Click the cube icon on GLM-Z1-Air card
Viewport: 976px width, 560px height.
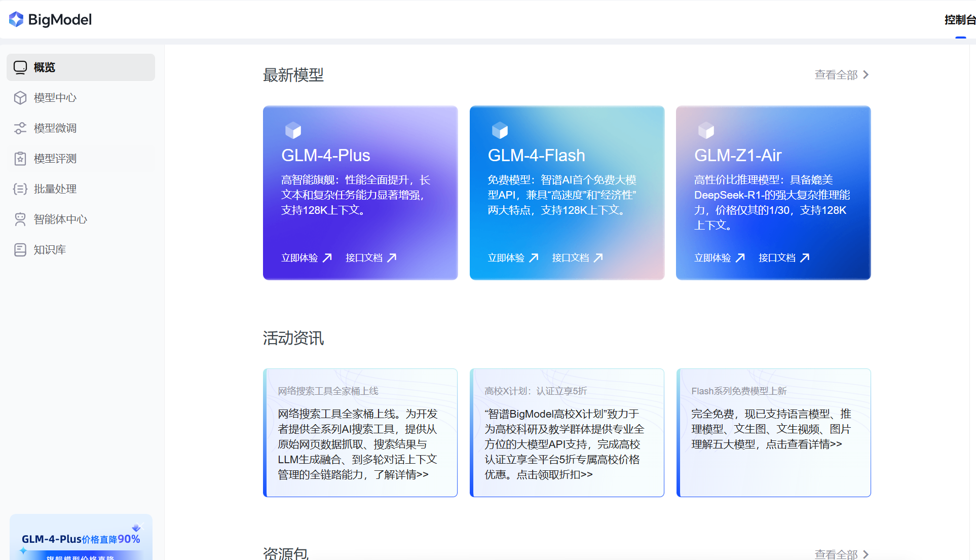click(706, 131)
